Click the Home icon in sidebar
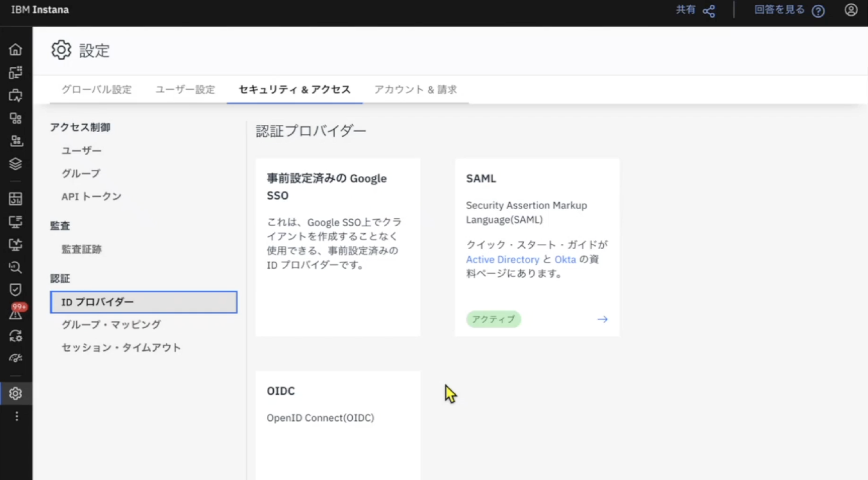Viewport: 868px width, 480px height. tap(16, 50)
